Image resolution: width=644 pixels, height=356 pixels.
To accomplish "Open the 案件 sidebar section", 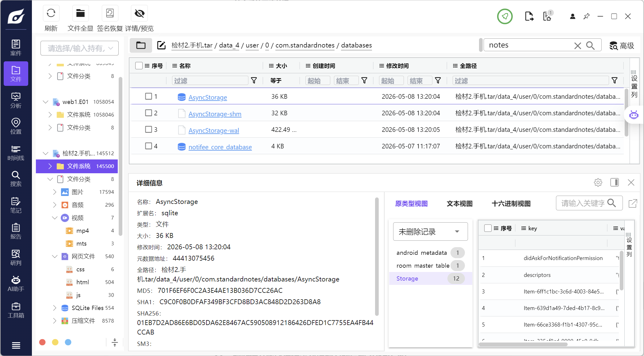I will [x=16, y=48].
